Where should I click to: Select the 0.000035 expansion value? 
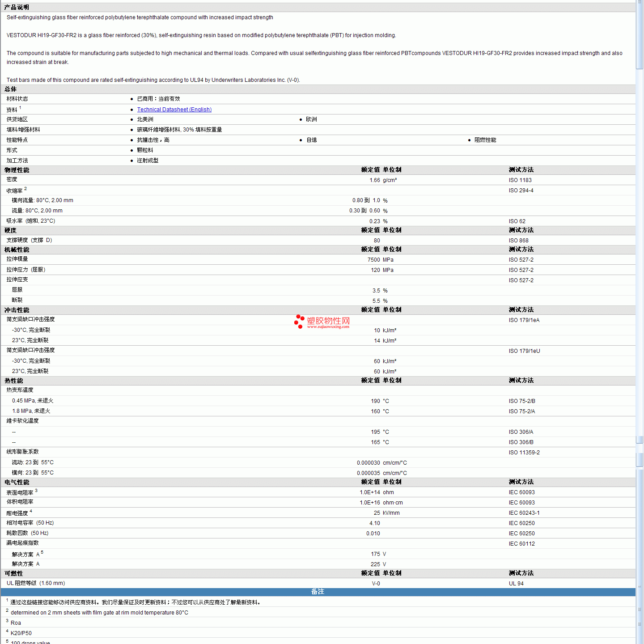(369, 473)
